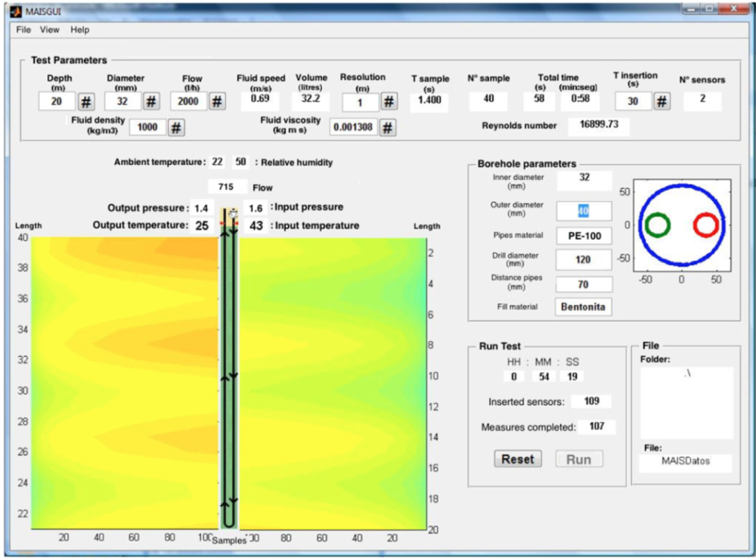Viewport: 756px width, 558px height.
Task: Click the Pipes material PE-100 field
Action: click(x=584, y=236)
